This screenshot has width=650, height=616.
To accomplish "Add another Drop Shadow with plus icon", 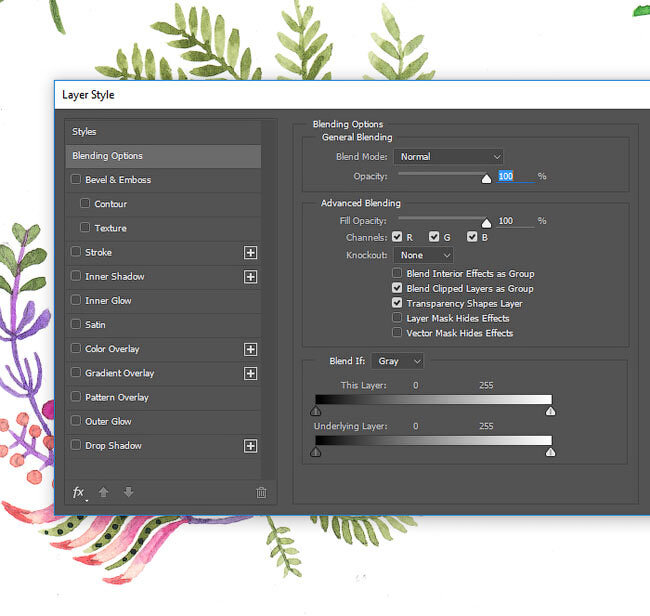I will (250, 446).
